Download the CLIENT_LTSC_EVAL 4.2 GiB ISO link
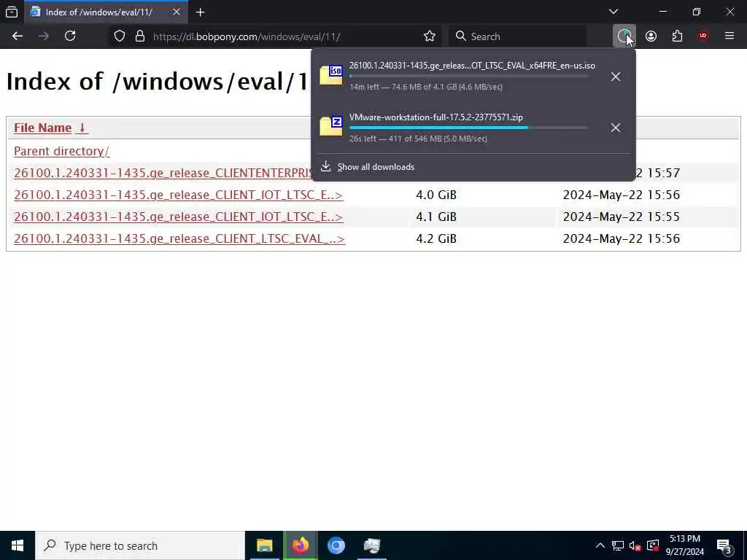Image resolution: width=747 pixels, height=560 pixels. click(179, 239)
